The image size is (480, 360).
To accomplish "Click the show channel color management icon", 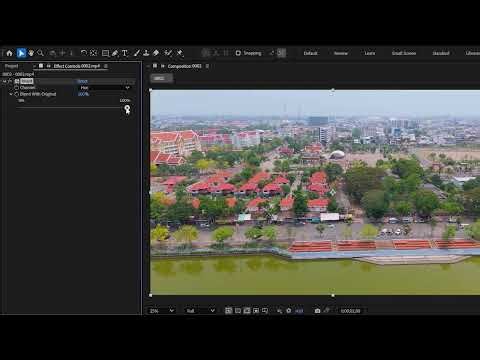I will click(279, 311).
